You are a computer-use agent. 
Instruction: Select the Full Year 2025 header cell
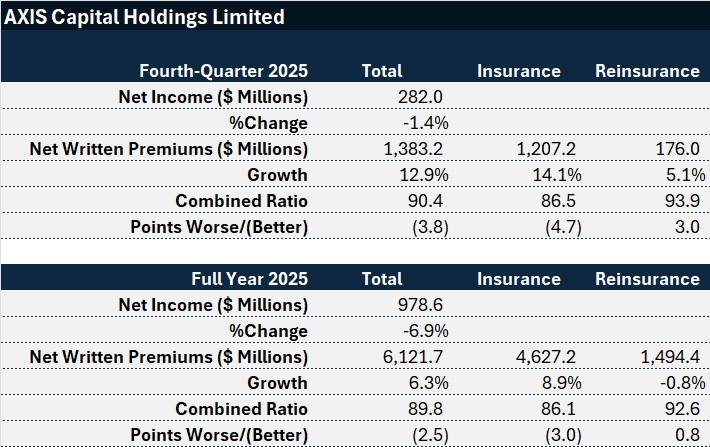pyautogui.click(x=249, y=279)
